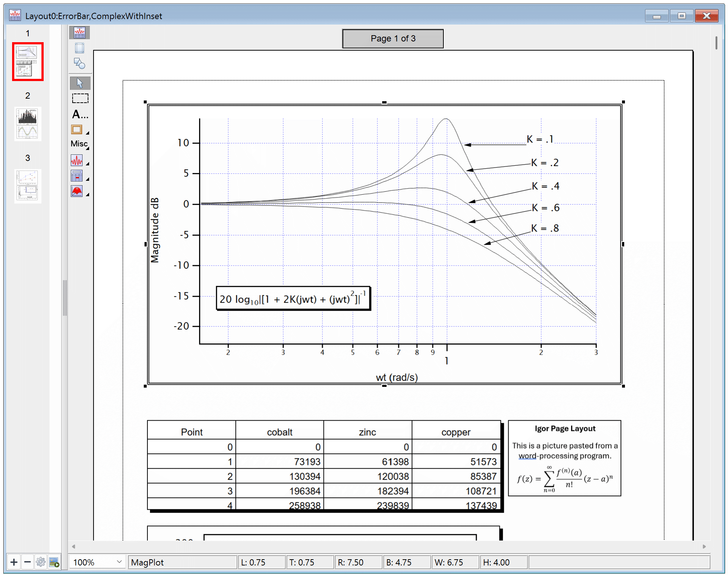Select the graph placement tool
The width and height of the screenshot is (728, 575).
[77, 160]
